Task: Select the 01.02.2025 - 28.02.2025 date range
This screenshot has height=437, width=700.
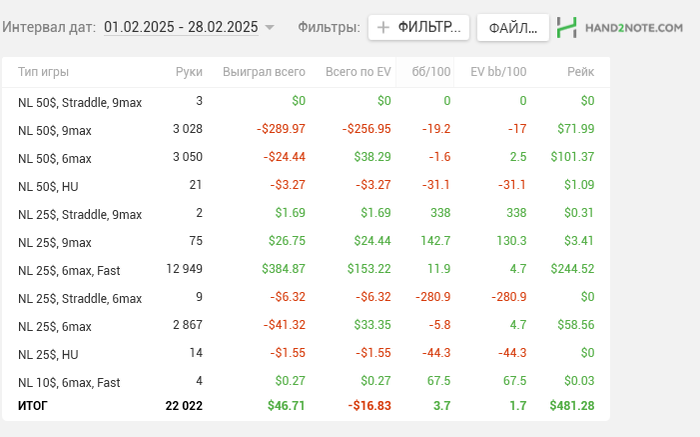Action: pos(181,27)
